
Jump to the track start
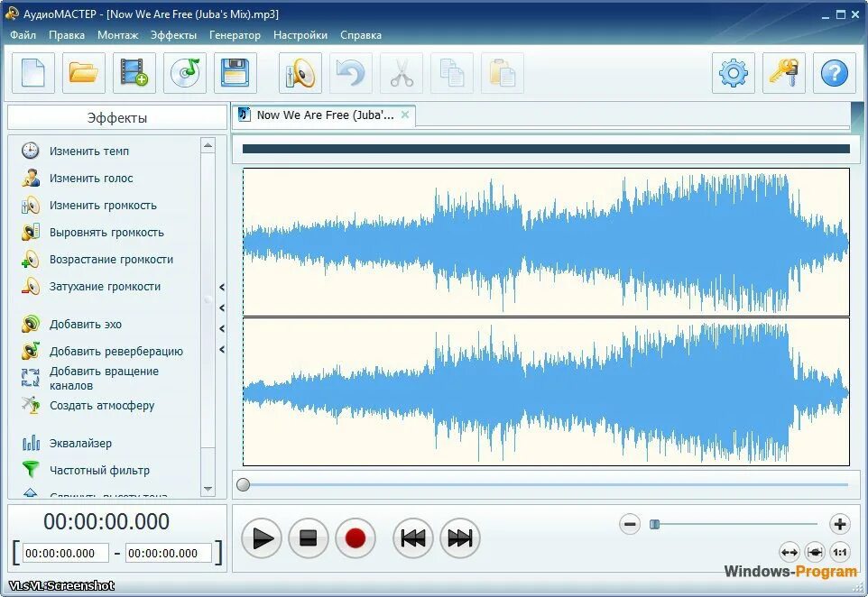pos(413,537)
